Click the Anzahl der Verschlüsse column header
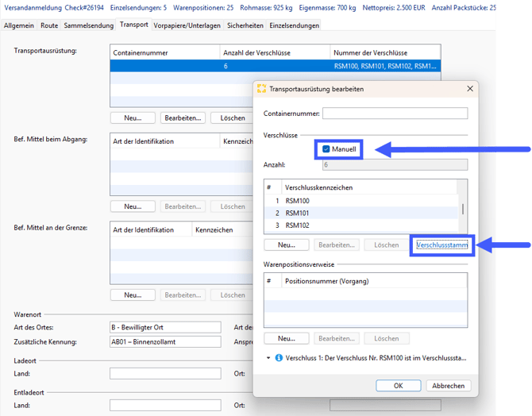Image resolution: width=532 pixels, height=416 pixels. point(275,53)
